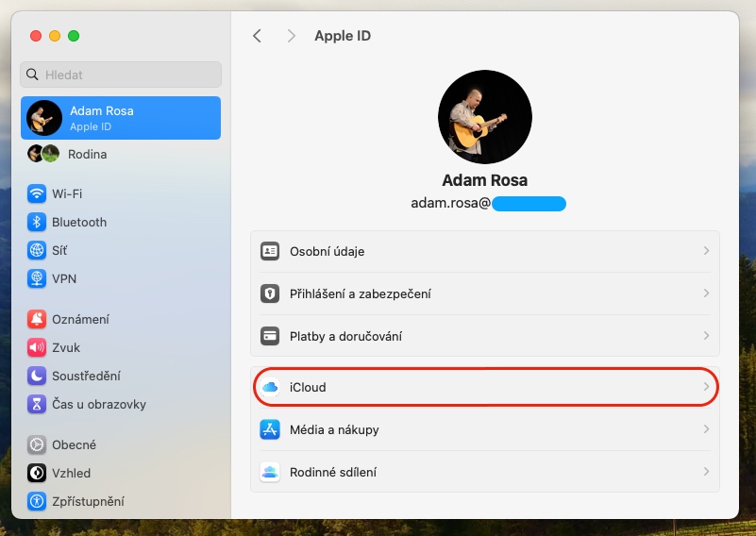Click the Osobní údaje ID card icon
756x536 pixels.
click(x=270, y=251)
